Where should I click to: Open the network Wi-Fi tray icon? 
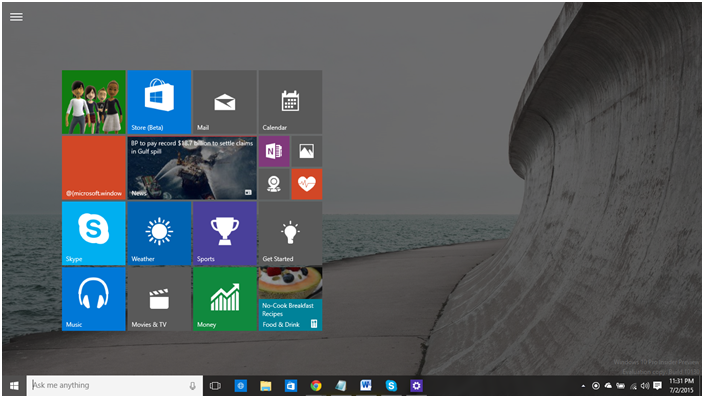coord(634,386)
